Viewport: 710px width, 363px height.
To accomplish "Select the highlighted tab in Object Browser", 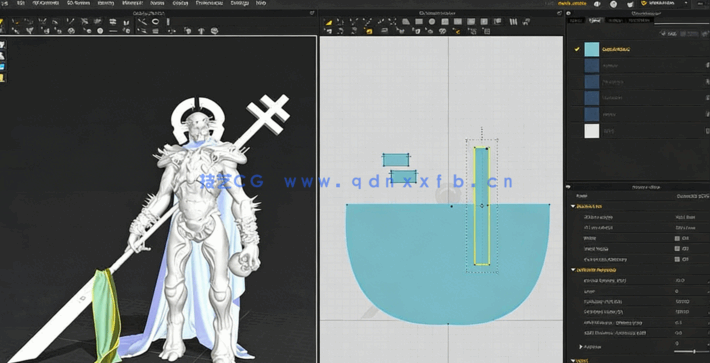I will (x=595, y=20).
